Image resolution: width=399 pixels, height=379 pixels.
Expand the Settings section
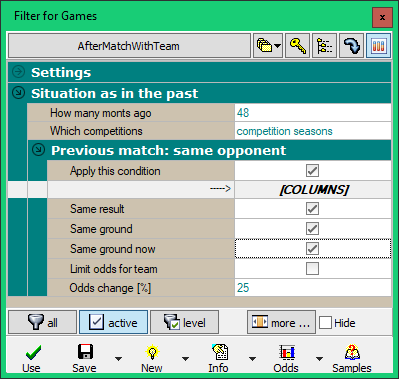[18, 72]
